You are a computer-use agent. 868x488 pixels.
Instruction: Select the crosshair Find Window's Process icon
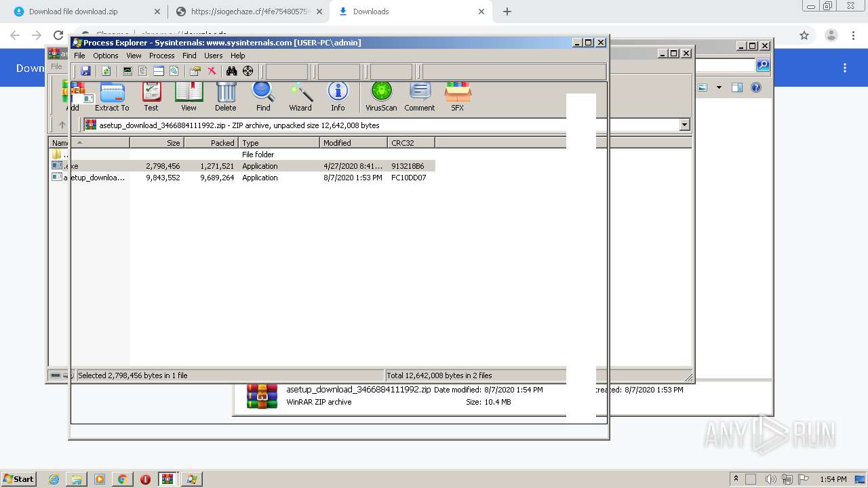[248, 70]
